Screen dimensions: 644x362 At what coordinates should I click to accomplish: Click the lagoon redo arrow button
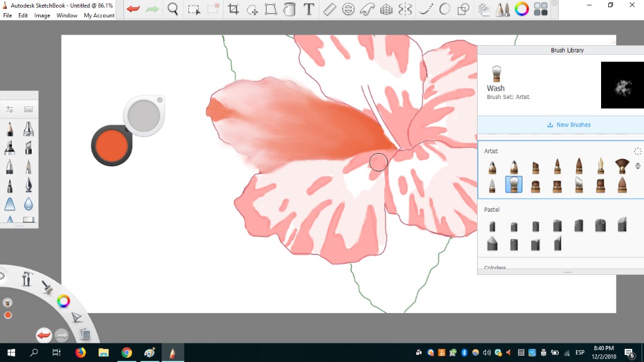[61, 335]
